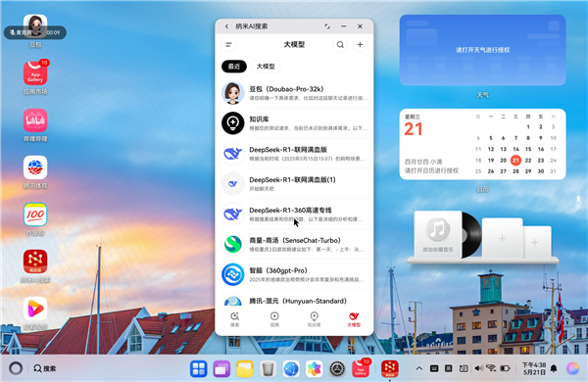Click 添加收藏音乐 in the music widget
Image resolution: width=588 pixels, height=382 pixels.
coord(438,234)
